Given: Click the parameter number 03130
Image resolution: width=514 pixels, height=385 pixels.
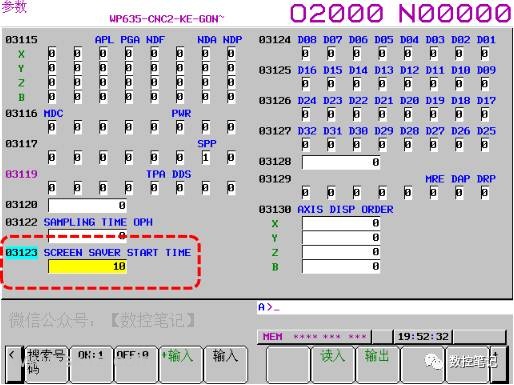Looking at the screenshot, I should tap(275, 210).
